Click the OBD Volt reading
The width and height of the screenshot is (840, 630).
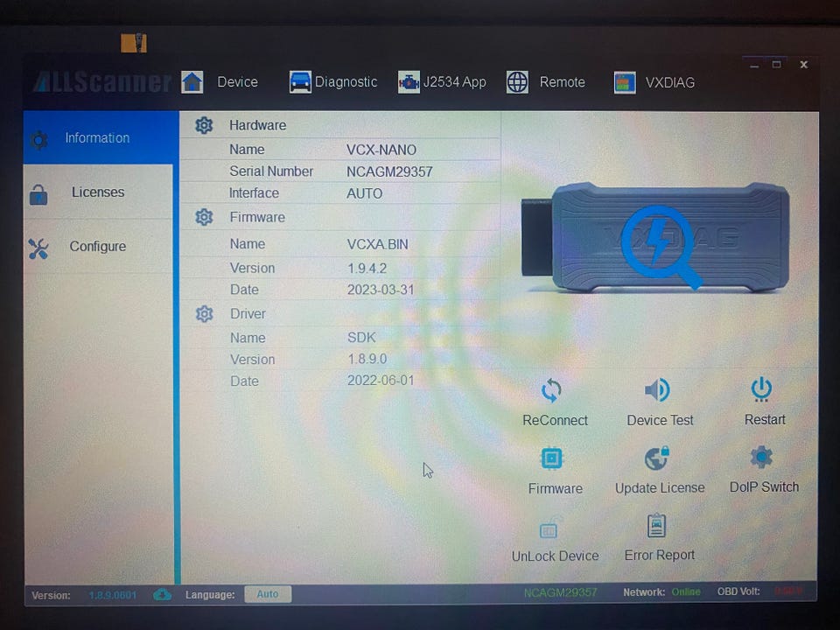[x=788, y=591]
